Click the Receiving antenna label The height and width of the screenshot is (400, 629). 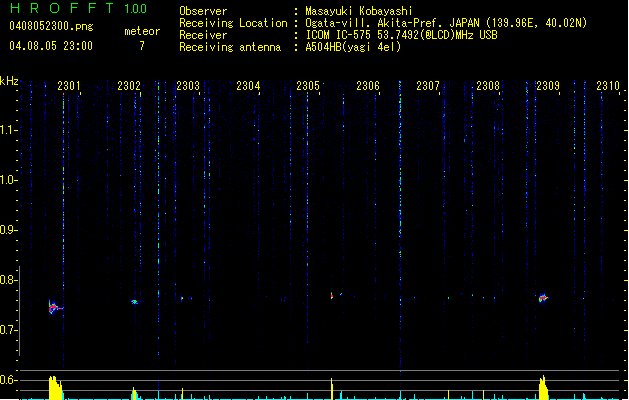click(230, 47)
